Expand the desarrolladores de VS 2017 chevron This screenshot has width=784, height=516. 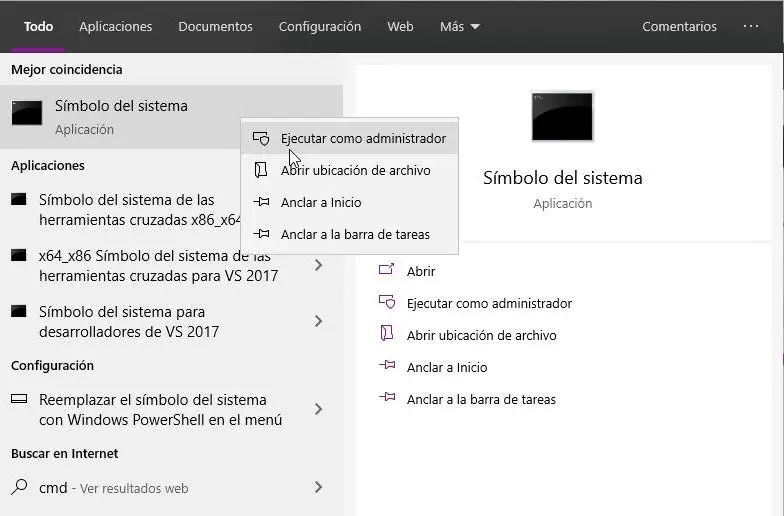pos(318,321)
